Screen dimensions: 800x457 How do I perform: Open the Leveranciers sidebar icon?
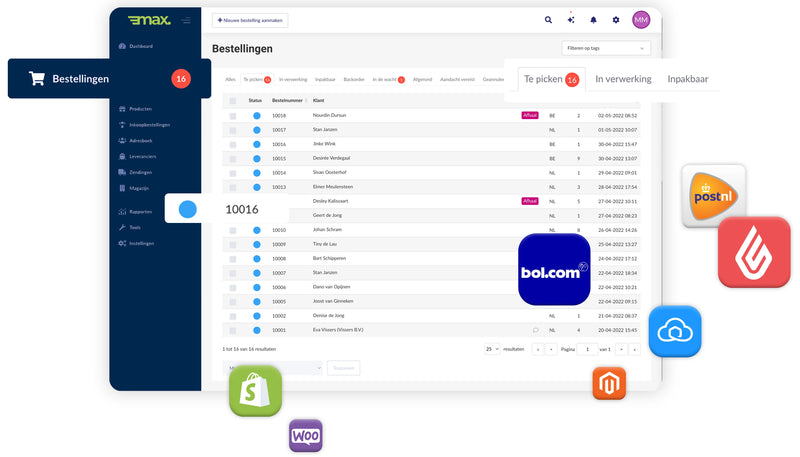click(x=122, y=156)
